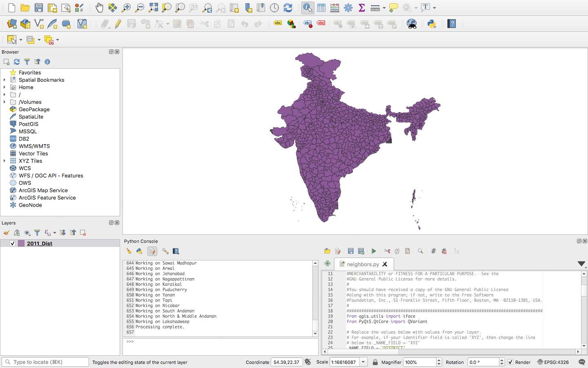
Task: Refresh the map canvas
Action: (x=288, y=7)
